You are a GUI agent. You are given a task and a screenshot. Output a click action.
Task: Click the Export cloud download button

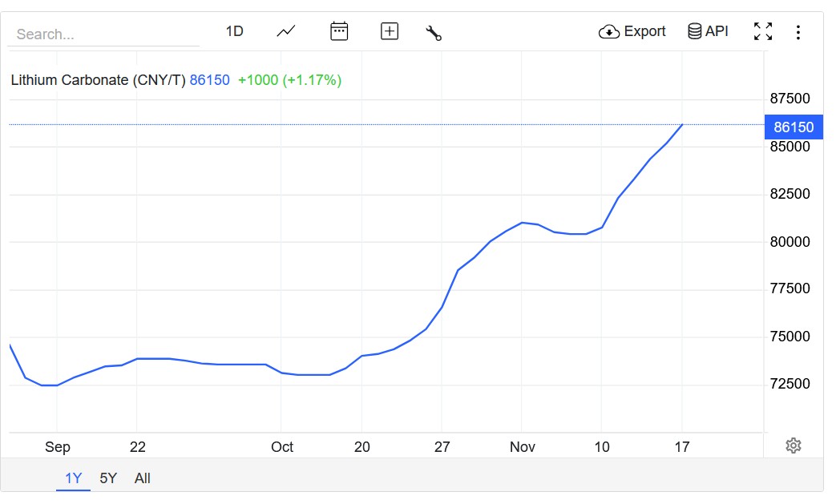pyautogui.click(x=632, y=32)
